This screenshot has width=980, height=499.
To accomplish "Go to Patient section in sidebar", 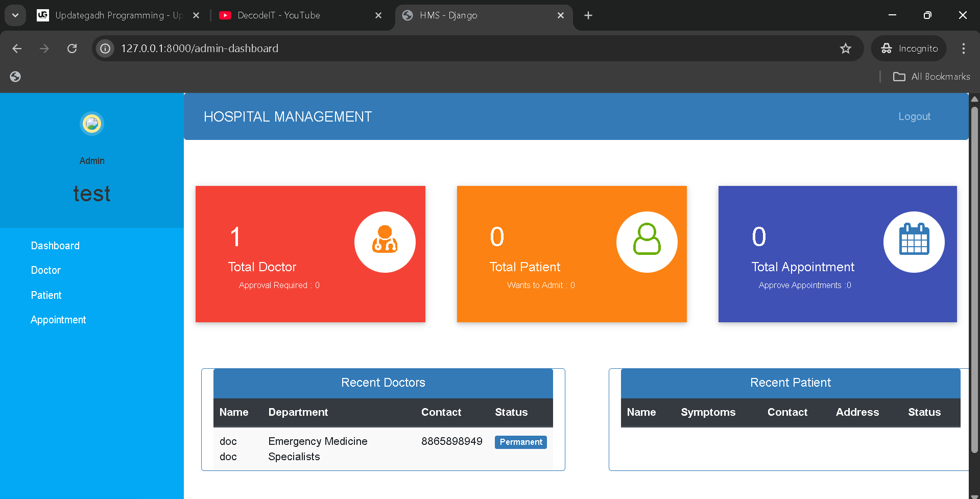I will pyautogui.click(x=46, y=295).
